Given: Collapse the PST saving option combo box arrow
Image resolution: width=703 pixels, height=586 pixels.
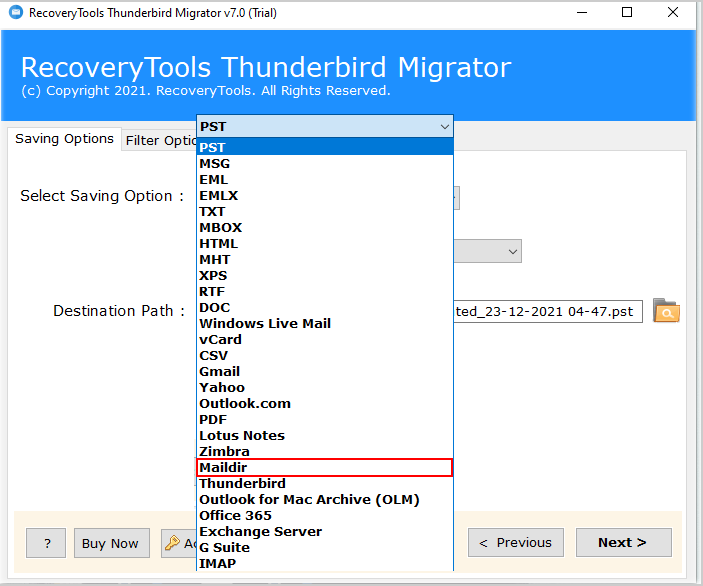Looking at the screenshot, I should tap(444, 126).
